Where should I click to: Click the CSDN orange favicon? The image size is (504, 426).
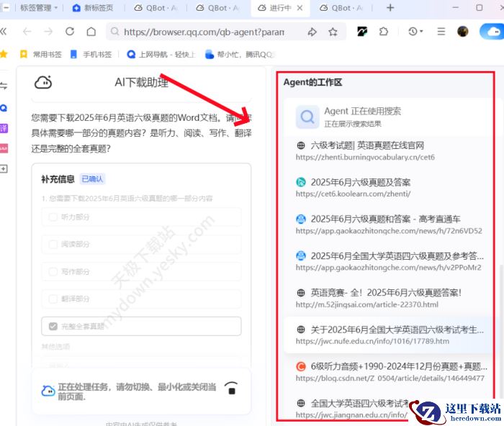click(300, 366)
